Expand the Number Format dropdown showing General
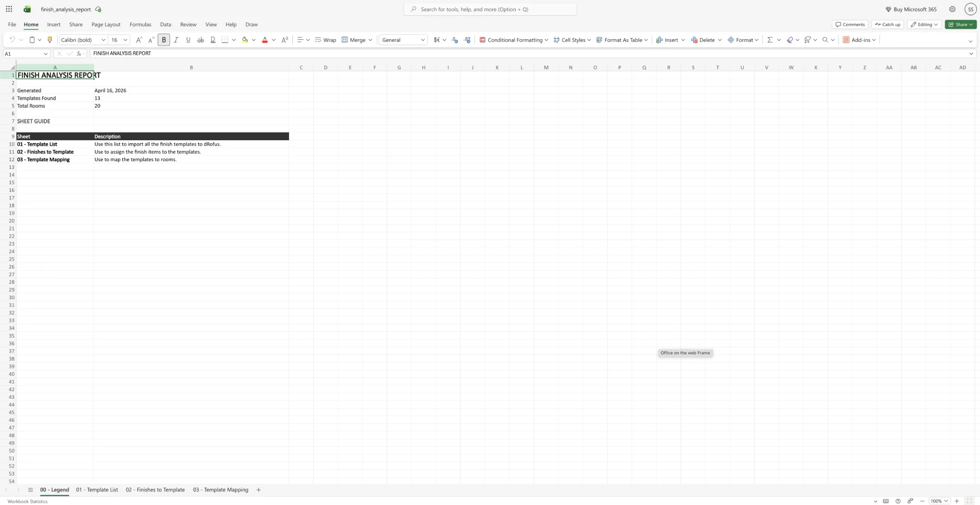The height and width of the screenshot is (505, 980). coord(403,39)
